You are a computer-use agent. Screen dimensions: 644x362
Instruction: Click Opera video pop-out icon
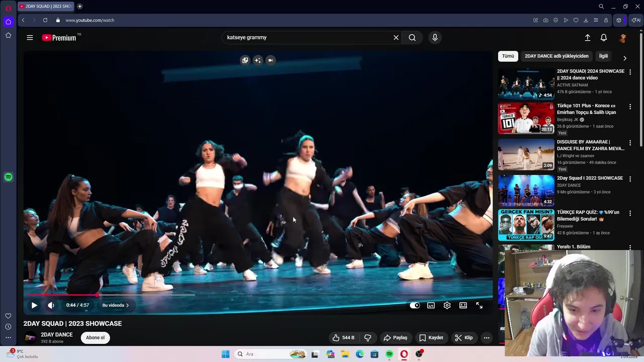245,60
